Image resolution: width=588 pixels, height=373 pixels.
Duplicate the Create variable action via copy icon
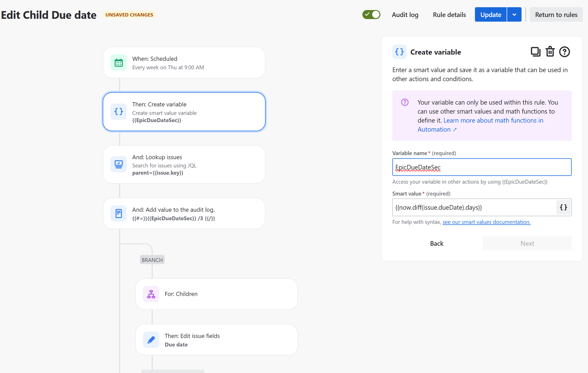(536, 52)
